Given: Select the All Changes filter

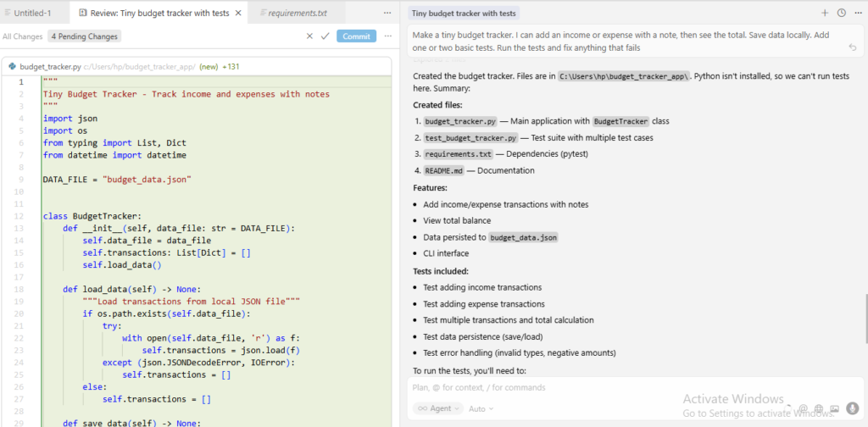Looking at the screenshot, I should pyautogui.click(x=23, y=36).
